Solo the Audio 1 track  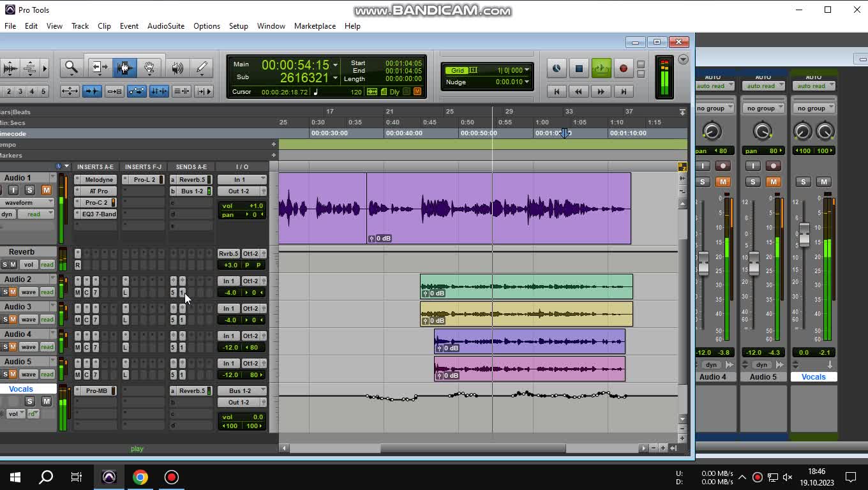pyautogui.click(x=29, y=190)
